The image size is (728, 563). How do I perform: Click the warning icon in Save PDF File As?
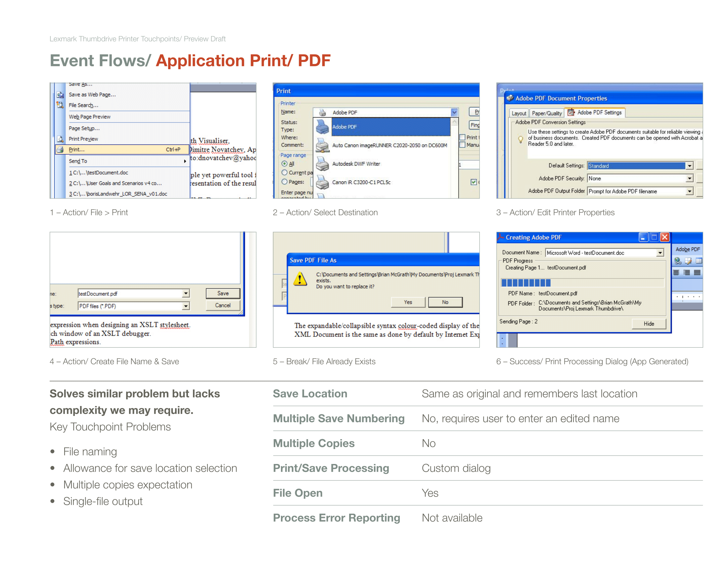(x=300, y=279)
